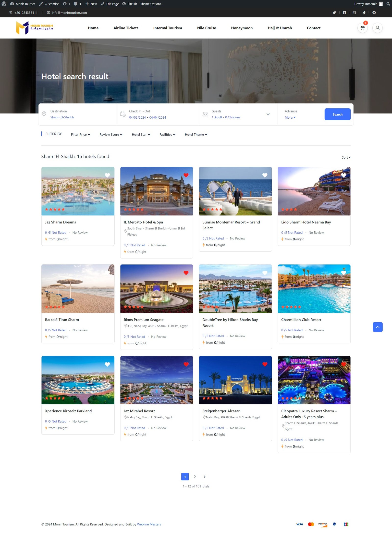Viewport: 392px width, 536px height.
Task: Click the updates icon in admin bar
Action: [x=66, y=4]
